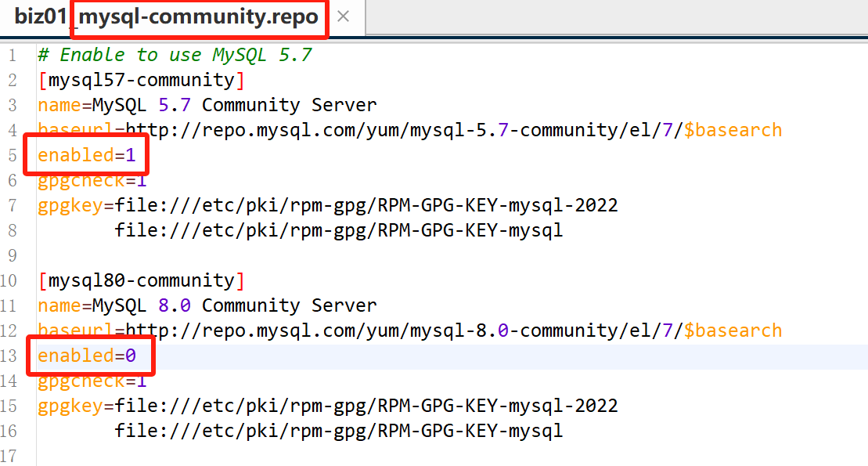
Task: Click enabled=1 on line 5
Action: (86, 155)
